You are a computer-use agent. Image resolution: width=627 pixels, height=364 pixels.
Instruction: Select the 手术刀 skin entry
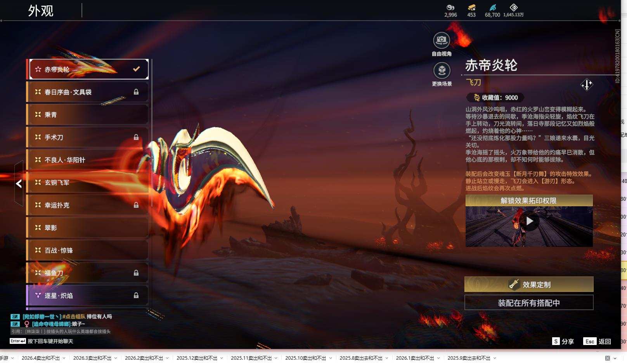88,137
